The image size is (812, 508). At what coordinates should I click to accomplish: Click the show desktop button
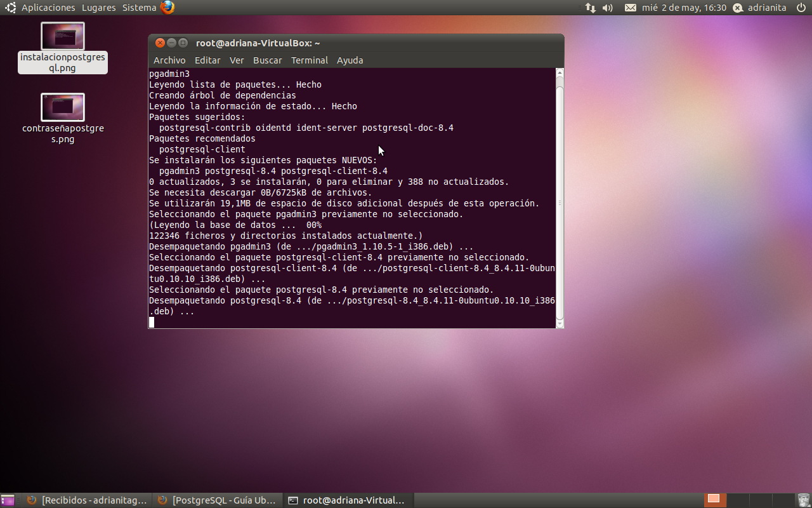tap(8, 500)
